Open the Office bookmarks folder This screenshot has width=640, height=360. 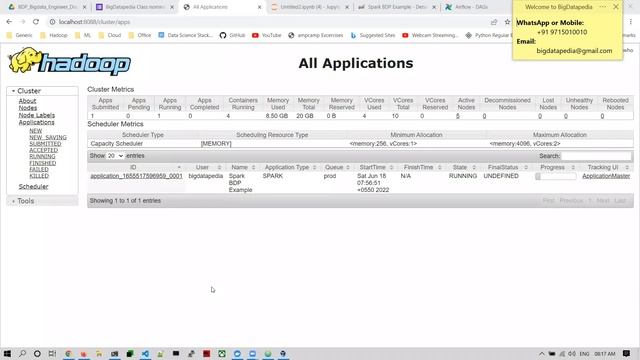[140, 36]
